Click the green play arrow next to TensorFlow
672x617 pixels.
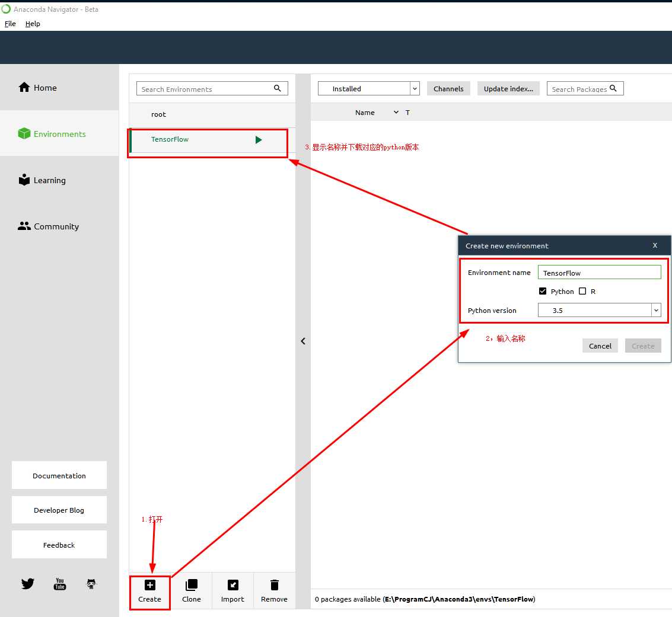click(259, 140)
